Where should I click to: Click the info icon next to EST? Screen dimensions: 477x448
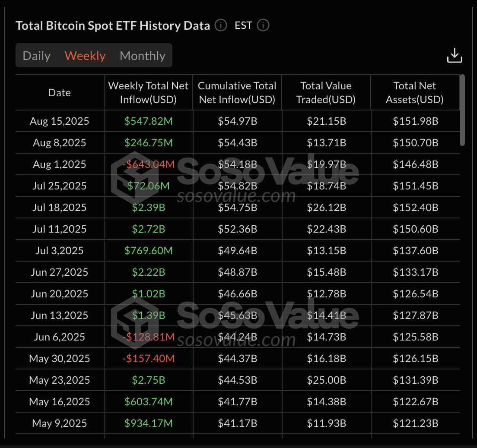click(263, 25)
